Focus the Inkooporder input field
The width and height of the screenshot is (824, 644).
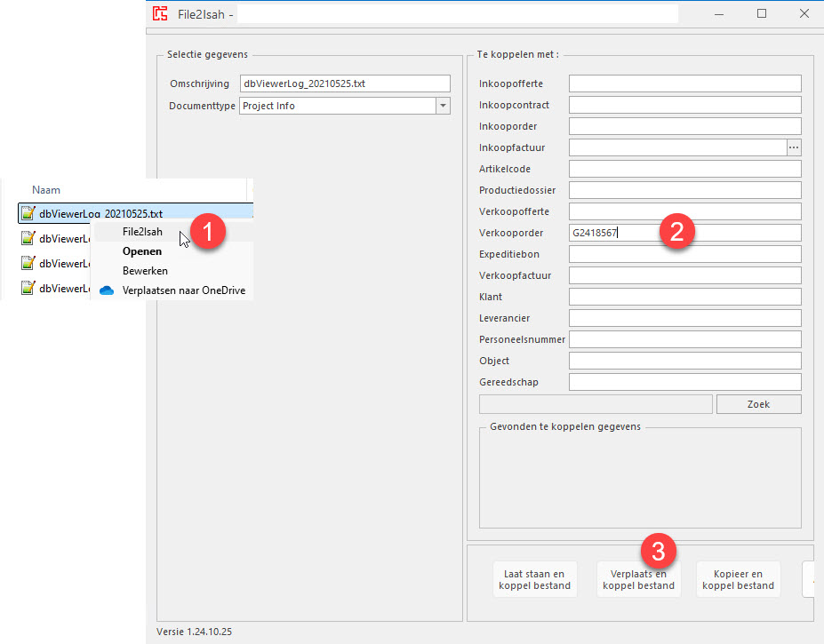pyautogui.click(x=684, y=126)
